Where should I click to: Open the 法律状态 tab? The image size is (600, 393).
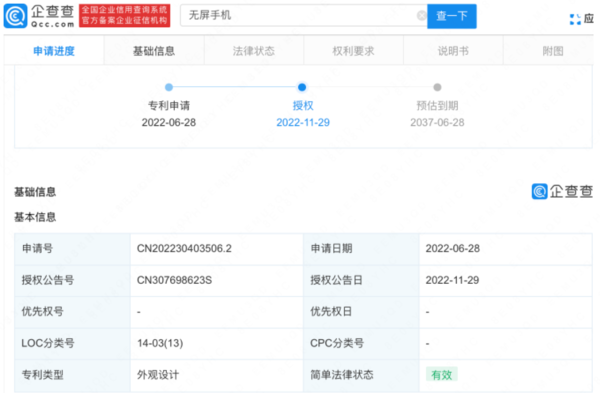click(254, 51)
